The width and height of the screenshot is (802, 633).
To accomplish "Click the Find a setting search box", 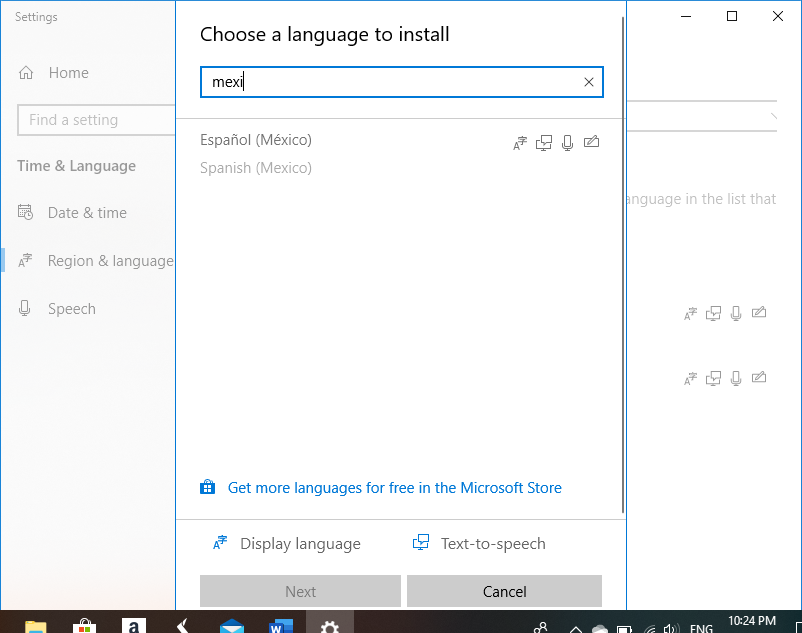I will click(97, 120).
